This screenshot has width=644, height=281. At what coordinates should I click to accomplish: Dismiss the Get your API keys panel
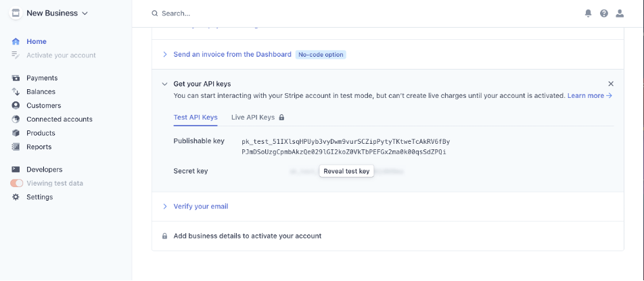611,84
